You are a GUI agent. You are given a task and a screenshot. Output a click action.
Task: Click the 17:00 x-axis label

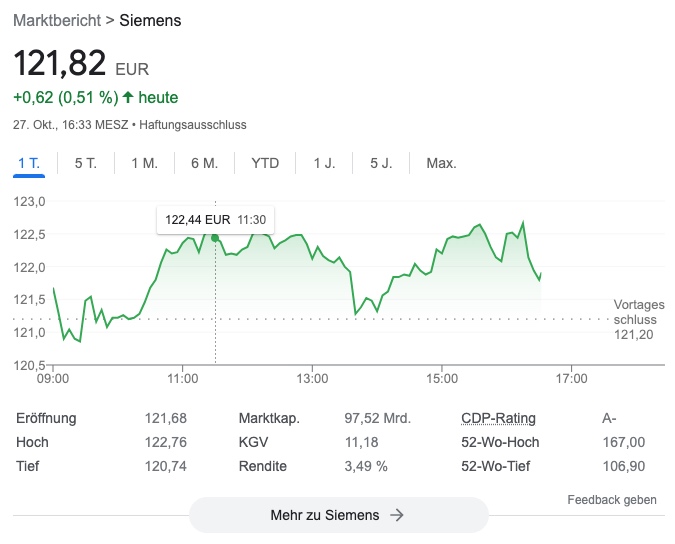[571, 379]
